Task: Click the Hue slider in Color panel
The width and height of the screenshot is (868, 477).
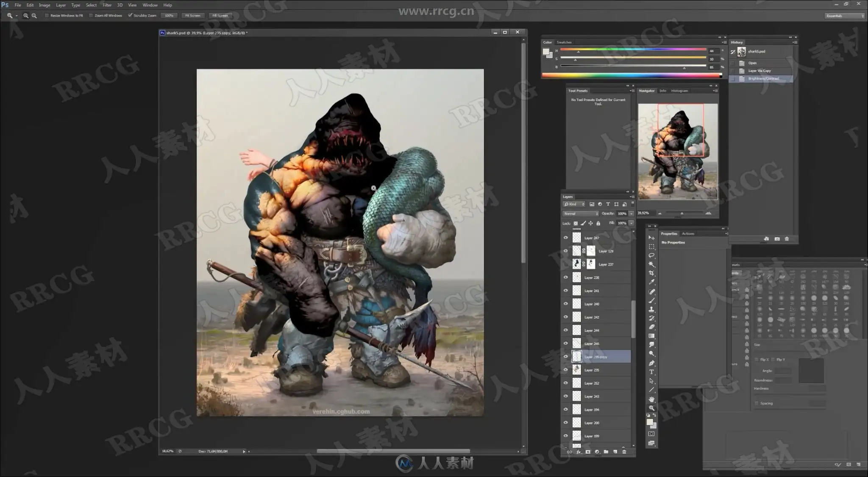Action: pyautogui.click(x=633, y=50)
